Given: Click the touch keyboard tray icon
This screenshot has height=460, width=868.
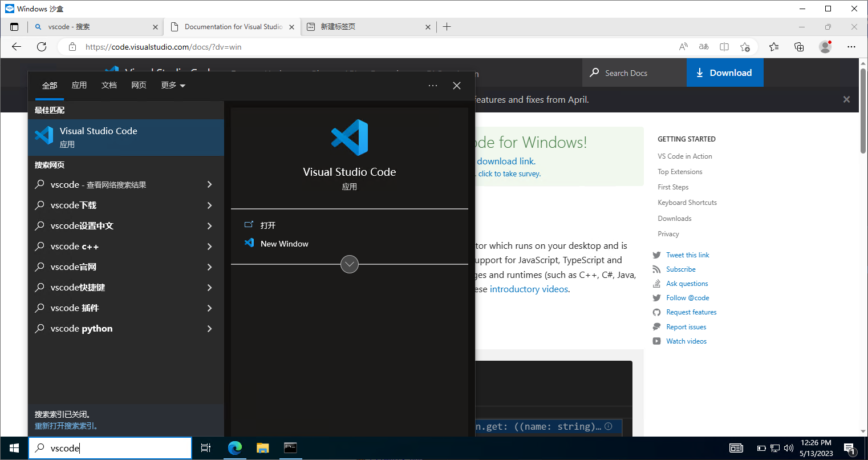Looking at the screenshot, I should click(x=736, y=448).
